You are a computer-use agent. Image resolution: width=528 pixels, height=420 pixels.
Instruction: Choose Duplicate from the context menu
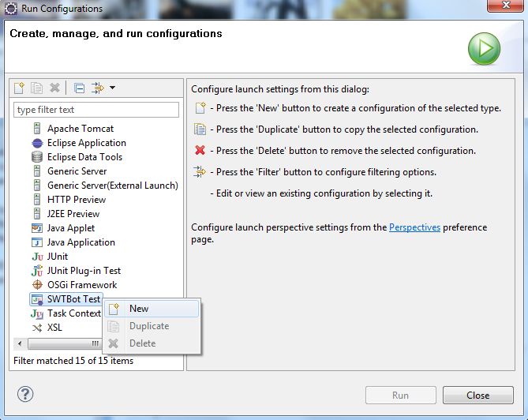pos(152,326)
